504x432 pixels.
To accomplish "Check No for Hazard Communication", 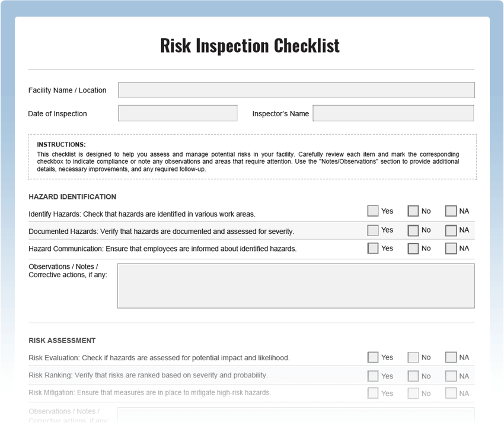I will point(413,248).
